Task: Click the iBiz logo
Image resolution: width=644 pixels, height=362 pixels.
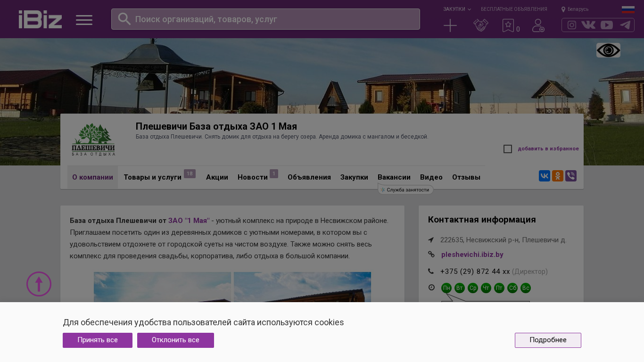Action: coord(40,19)
